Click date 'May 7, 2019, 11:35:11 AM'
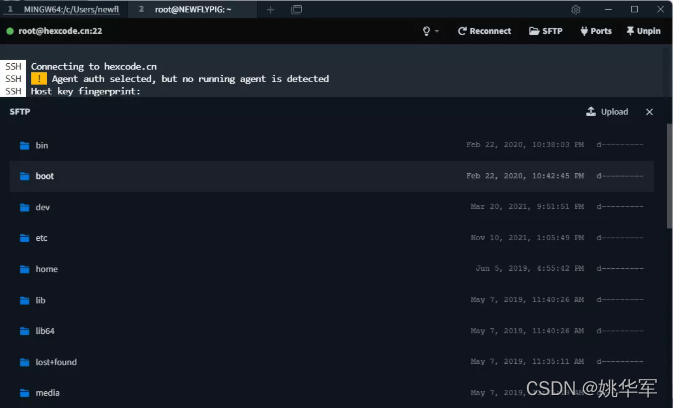The image size is (673, 408). click(x=527, y=362)
